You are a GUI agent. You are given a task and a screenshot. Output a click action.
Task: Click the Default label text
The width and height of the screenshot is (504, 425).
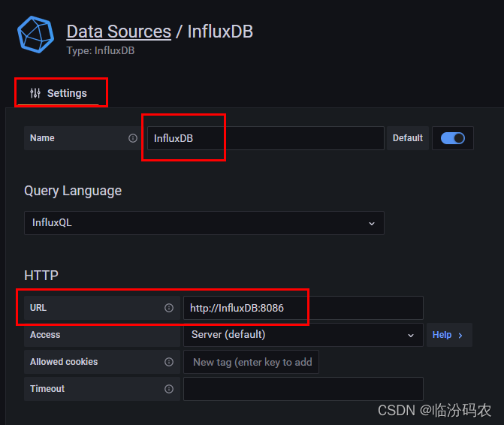point(408,138)
